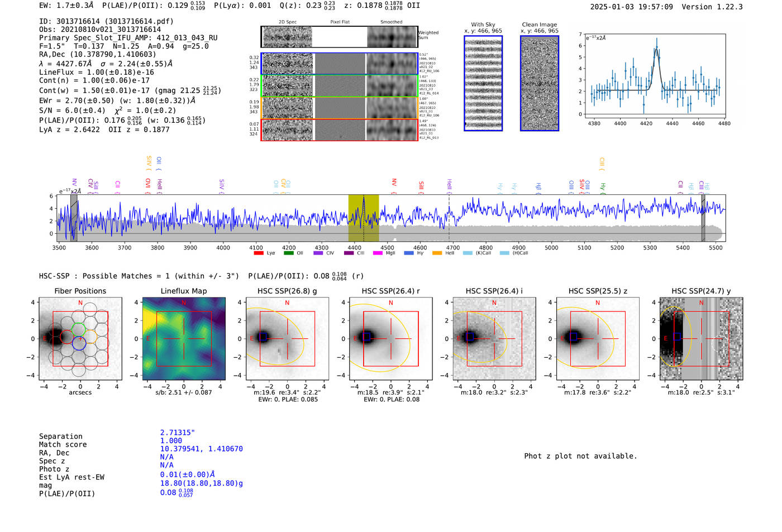Screen dimensions: 782x532
Task: Click the z: 0.1878 OII header value
Action: (382, 6)
